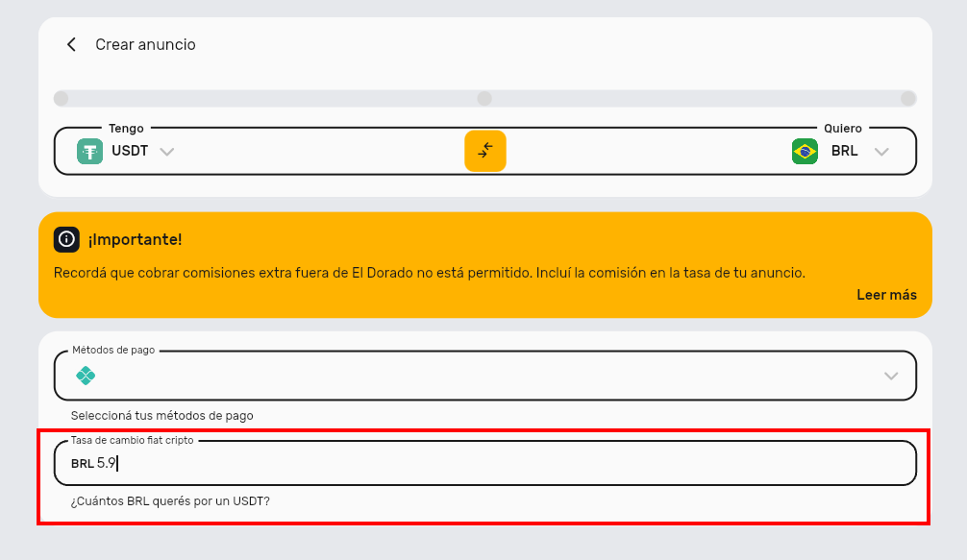Swap currencies with the yellow exchange button
The image size is (967, 560).
point(485,151)
